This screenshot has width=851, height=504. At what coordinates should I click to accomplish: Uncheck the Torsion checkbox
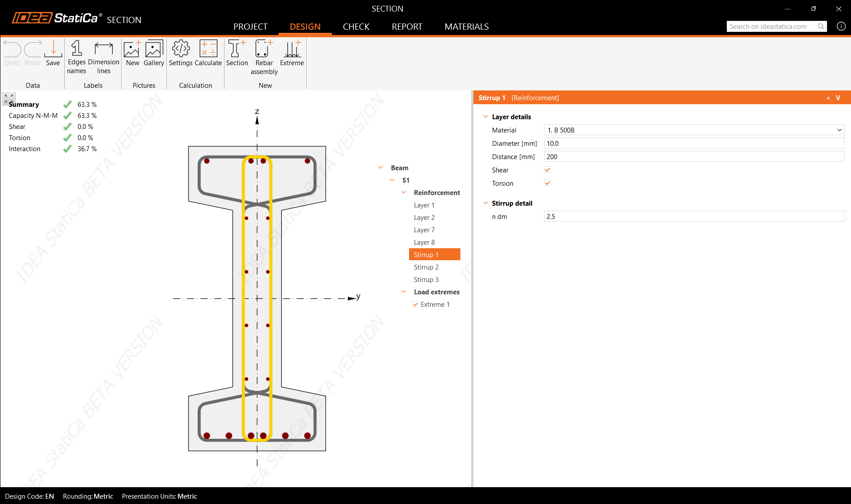click(x=547, y=183)
